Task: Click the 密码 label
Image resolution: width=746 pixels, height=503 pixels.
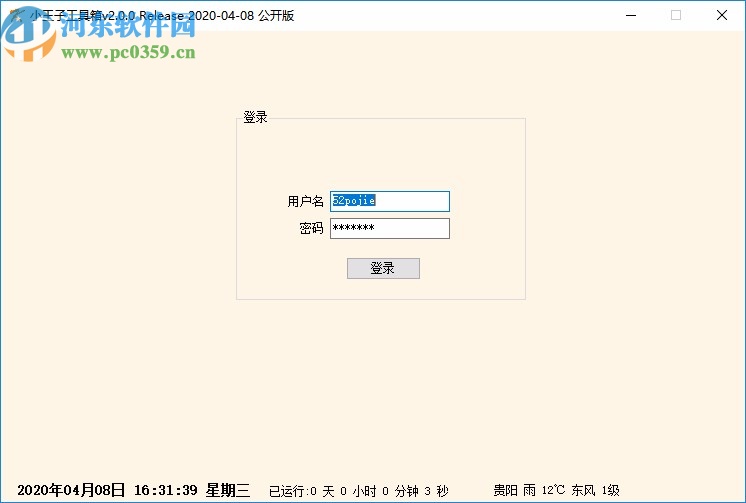Action: click(312, 228)
